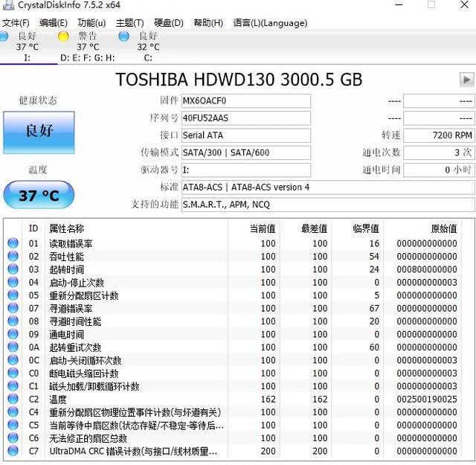The image size is (476, 465).
Task: Open the 功能(u) menu
Action: tap(91, 23)
